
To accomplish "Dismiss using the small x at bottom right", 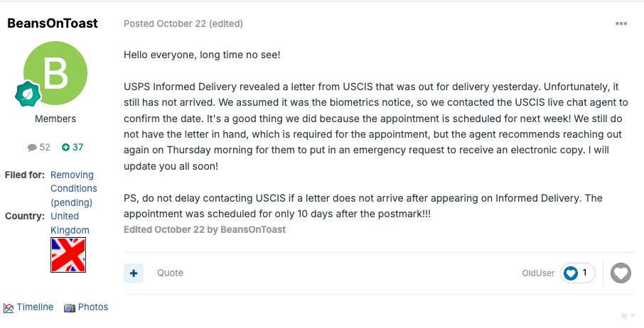I will coord(623,316).
